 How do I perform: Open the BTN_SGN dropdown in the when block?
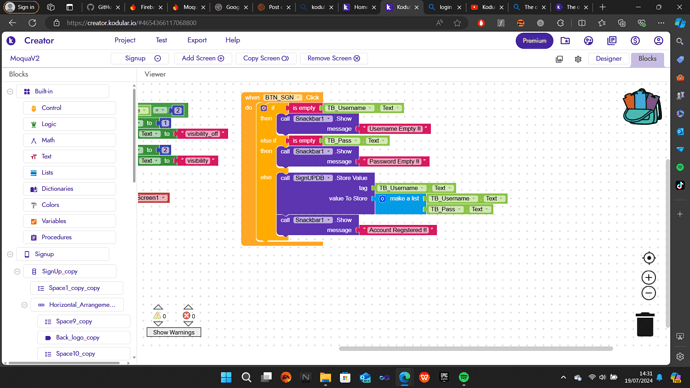[283, 97]
